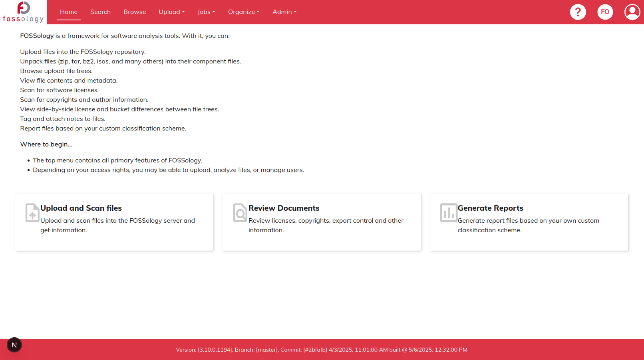Click 'View side-by-side license and bucket differences' line

coord(119,109)
